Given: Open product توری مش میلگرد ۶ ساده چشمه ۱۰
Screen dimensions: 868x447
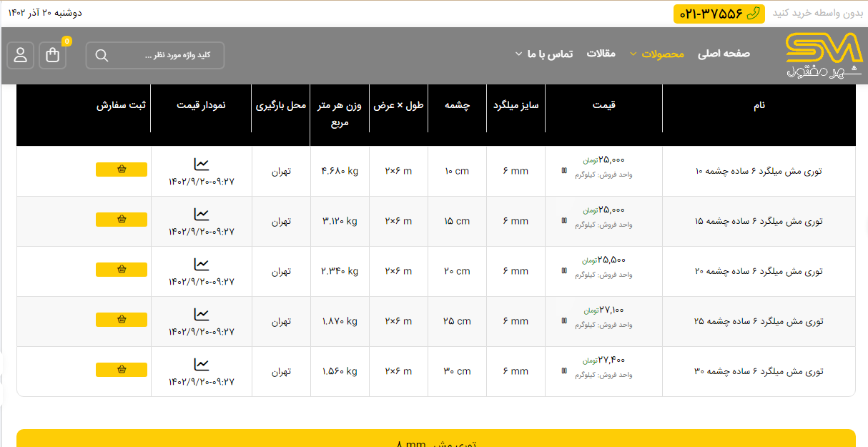Looking at the screenshot, I should 759,172.
